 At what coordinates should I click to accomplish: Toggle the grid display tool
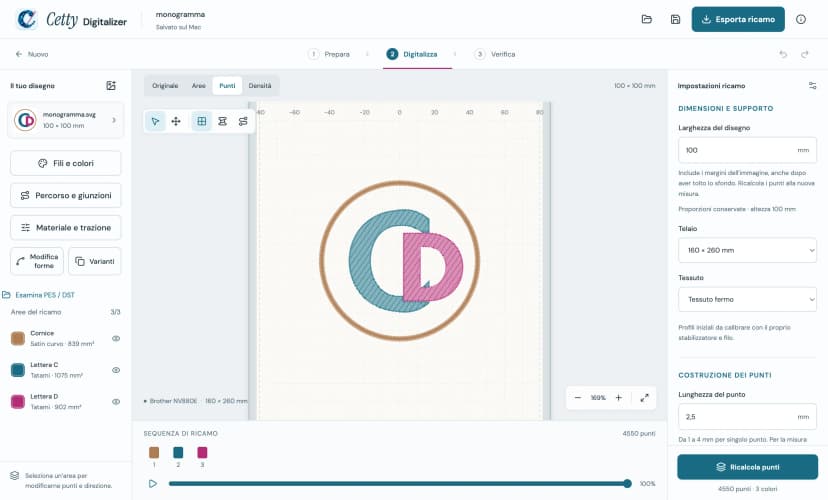click(x=202, y=121)
